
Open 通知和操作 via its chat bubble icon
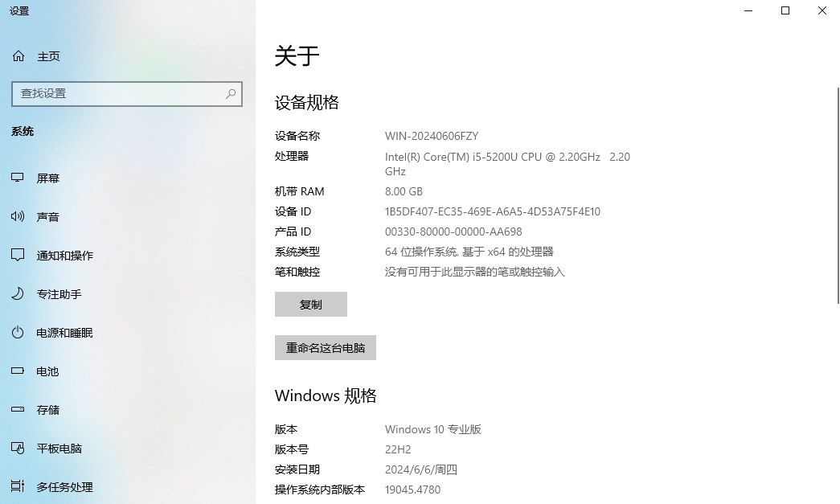[18, 255]
